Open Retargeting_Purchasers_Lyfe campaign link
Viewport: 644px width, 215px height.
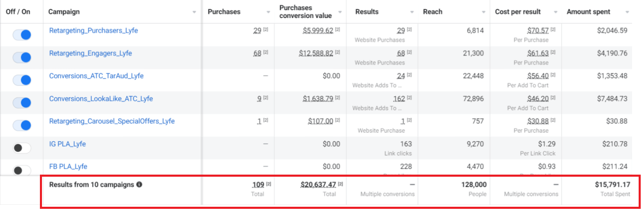(x=93, y=30)
